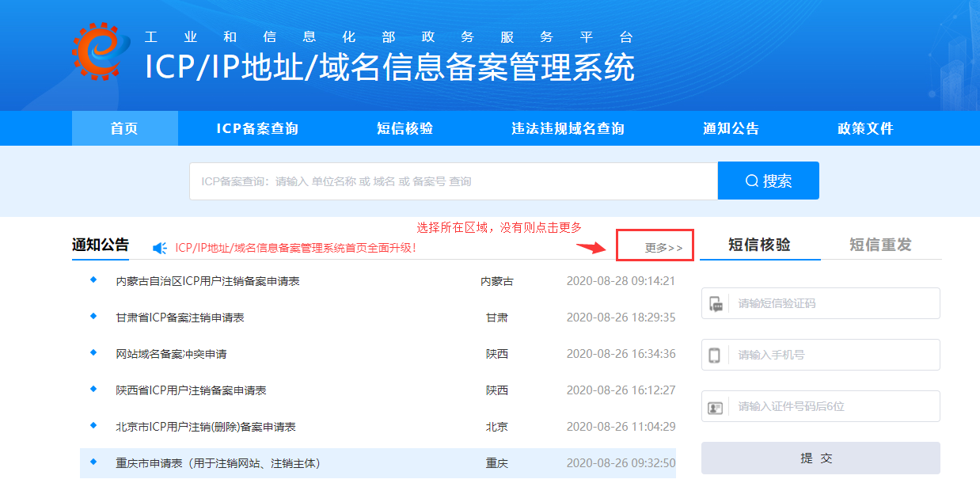Click the 提交 button
Screen dimensions: 980x483
[x=820, y=457]
